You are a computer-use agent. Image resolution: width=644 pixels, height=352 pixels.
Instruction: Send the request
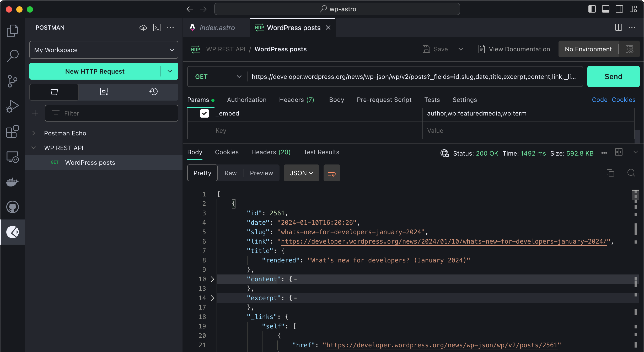click(613, 76)
